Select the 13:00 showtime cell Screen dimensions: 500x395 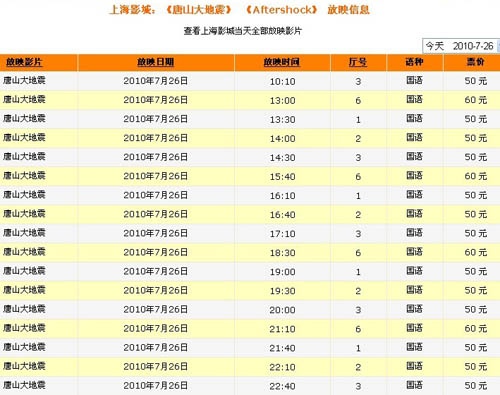click(x=282, y=100)
